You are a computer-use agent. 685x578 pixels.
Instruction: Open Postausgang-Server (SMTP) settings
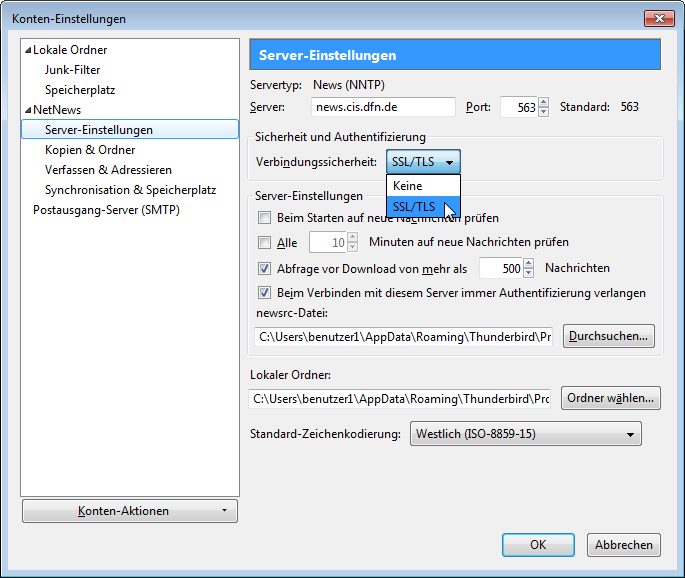(x=106, y=210)
